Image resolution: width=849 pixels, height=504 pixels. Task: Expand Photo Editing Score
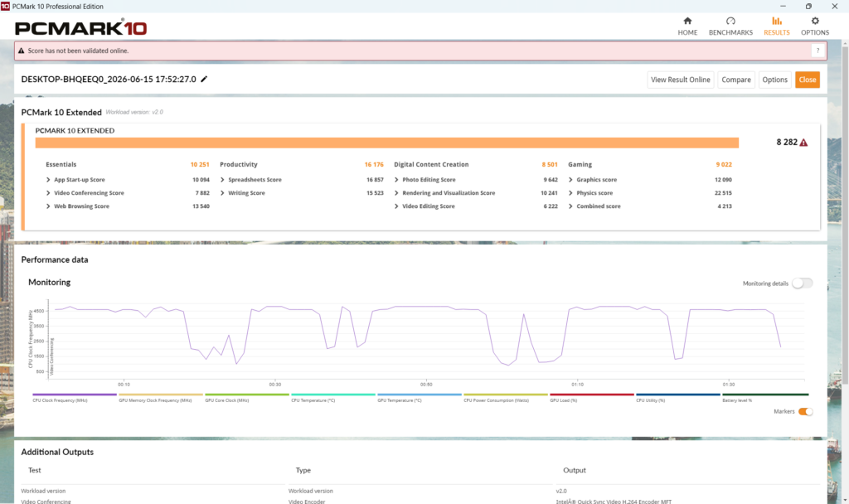(396, 180)
